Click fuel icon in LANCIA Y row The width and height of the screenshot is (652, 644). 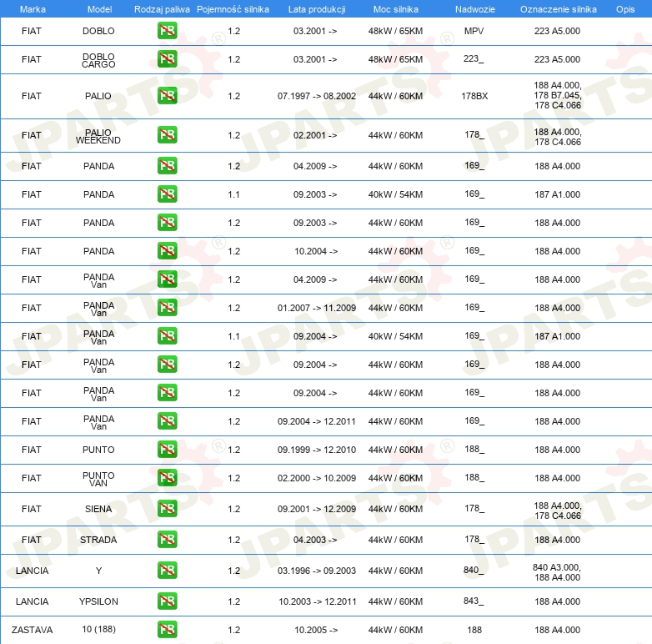point(167,570)
